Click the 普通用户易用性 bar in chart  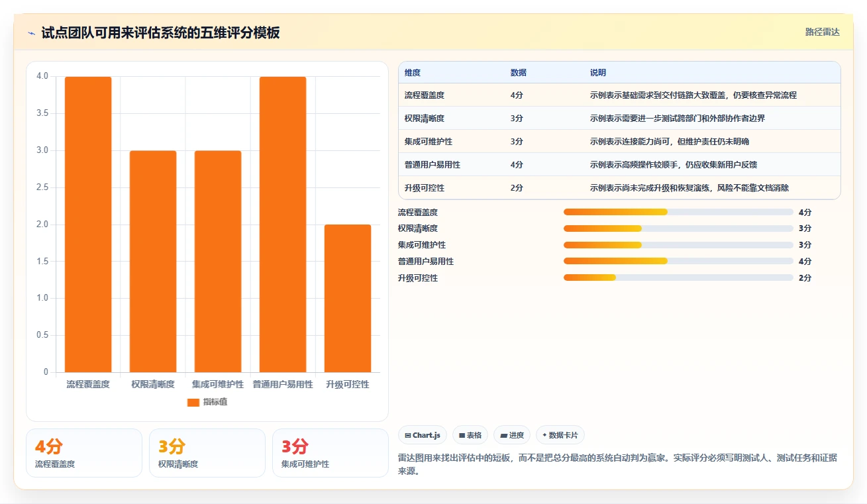(283, 225)
